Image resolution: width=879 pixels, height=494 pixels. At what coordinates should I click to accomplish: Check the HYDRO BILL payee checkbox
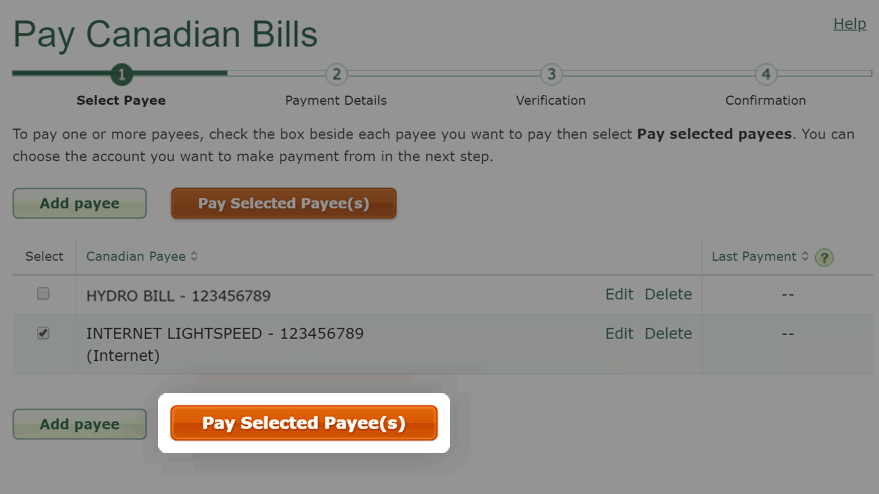[43, 293]
